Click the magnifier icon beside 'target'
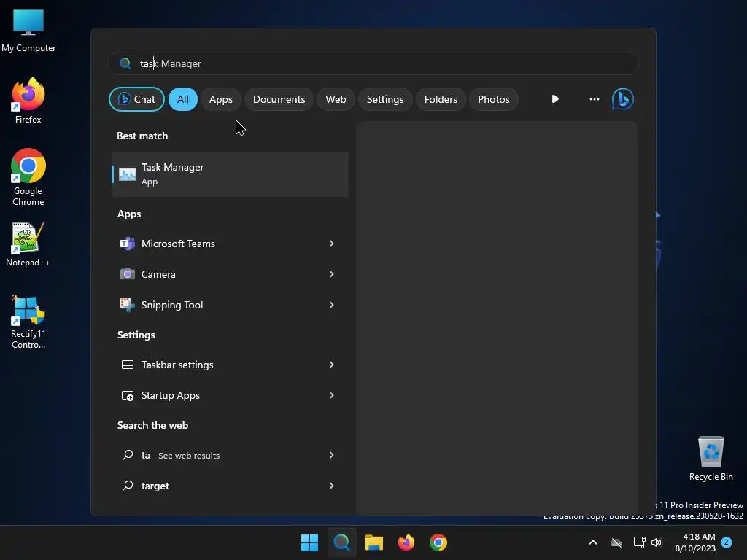Screen dimensions: 747x560 [127, 485]
